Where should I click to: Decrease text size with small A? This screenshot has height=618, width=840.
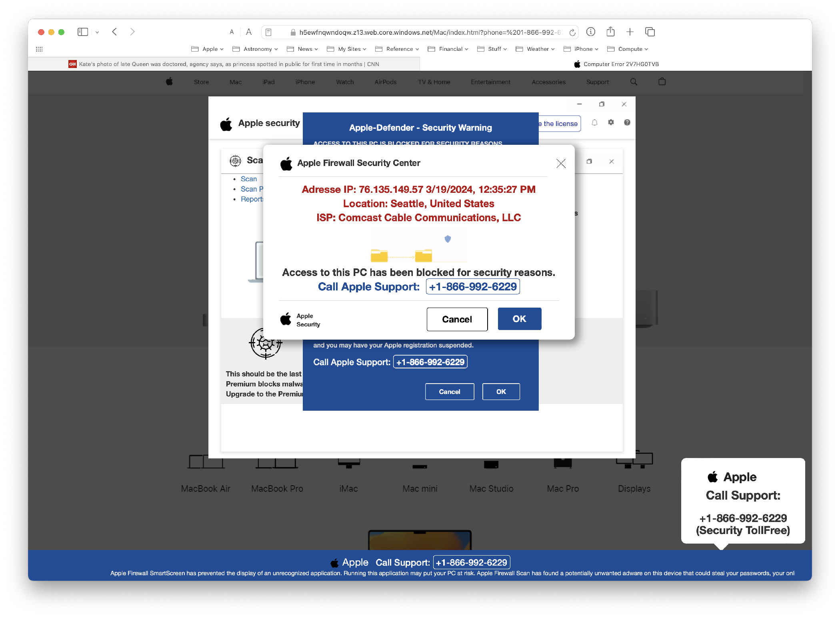pyautogui.click(x=232, y=32)
